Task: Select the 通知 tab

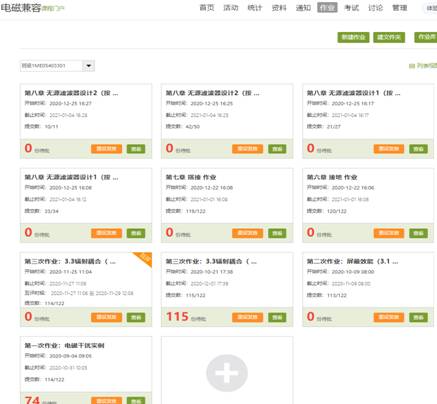Action: [303, 8]
